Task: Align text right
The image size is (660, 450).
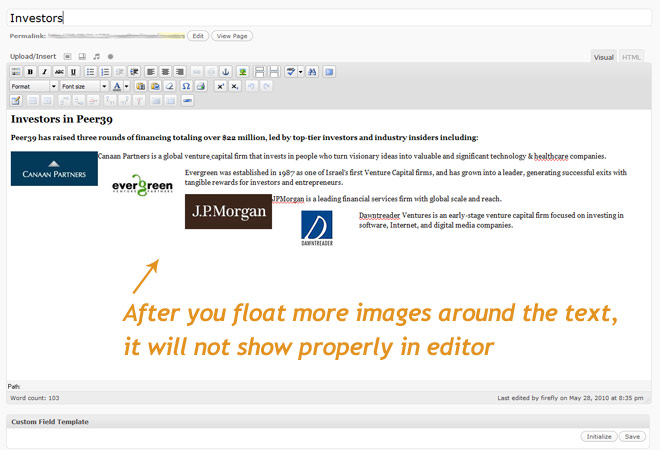Action: pos(180,72)
